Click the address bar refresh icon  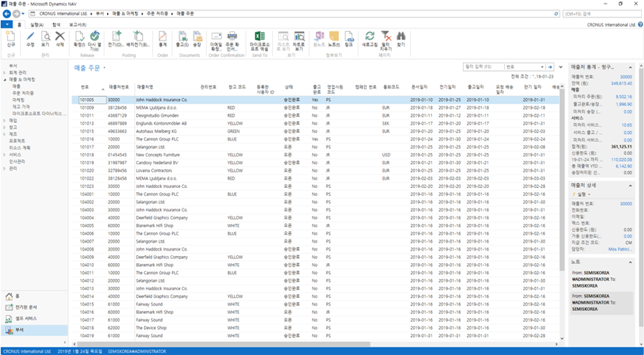click(x=556, y=13)
